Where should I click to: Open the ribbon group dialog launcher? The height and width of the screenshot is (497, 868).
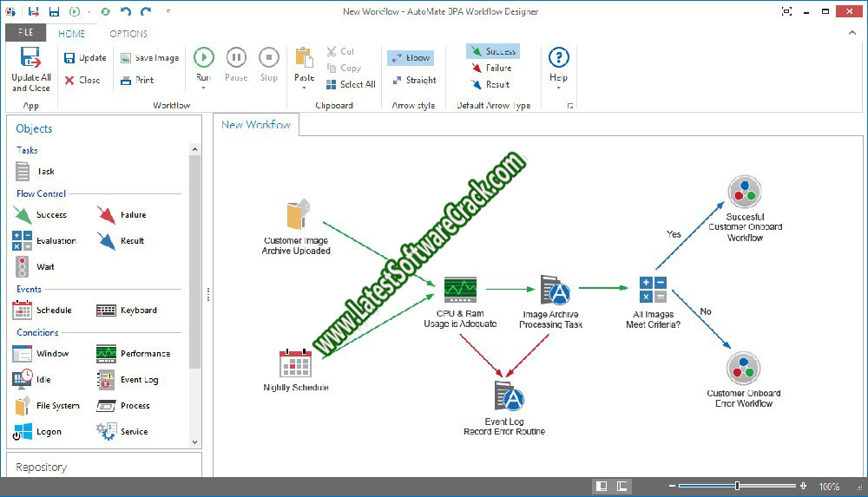(x=570, y=106)
